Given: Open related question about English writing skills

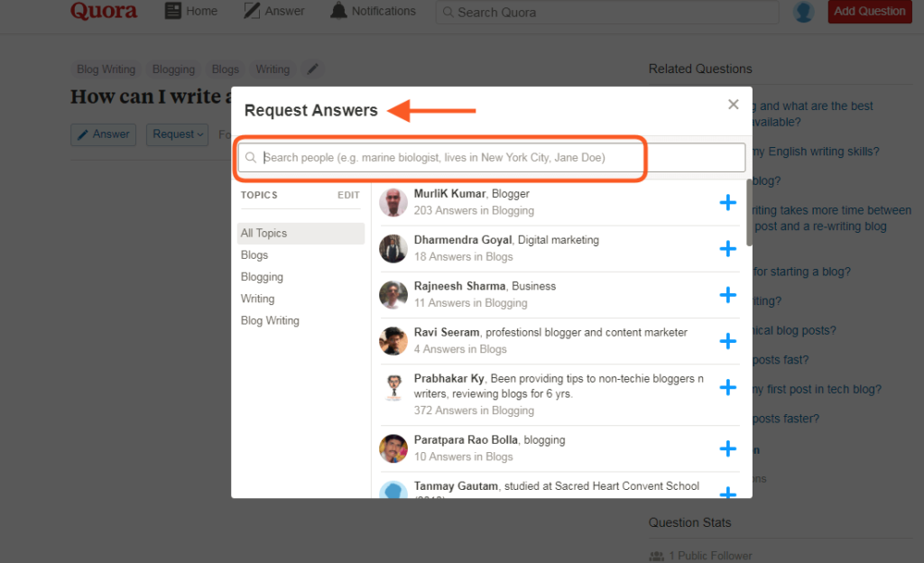Looking at the screenshot, I should pyautogui.click(x=816, y=152).
